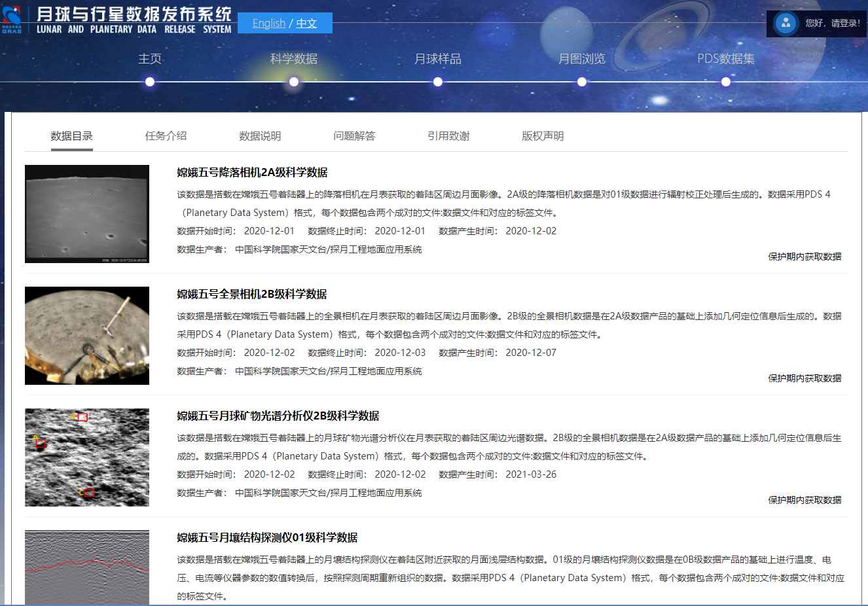
Task: Click 您好, 请登录 login text
Action: 833,23
